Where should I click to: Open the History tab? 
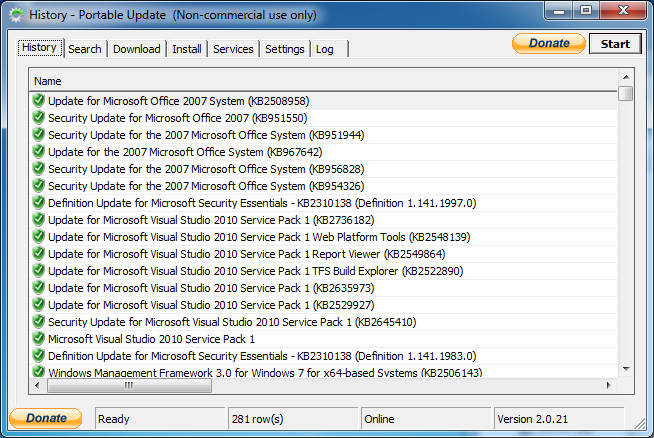[x=40, y=48]
